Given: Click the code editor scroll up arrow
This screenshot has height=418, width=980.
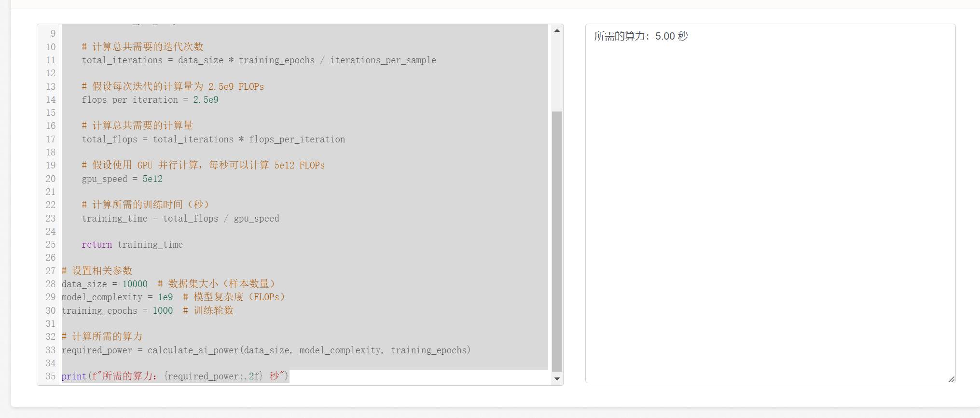Looking at the screenshot, I should point(557,30).
